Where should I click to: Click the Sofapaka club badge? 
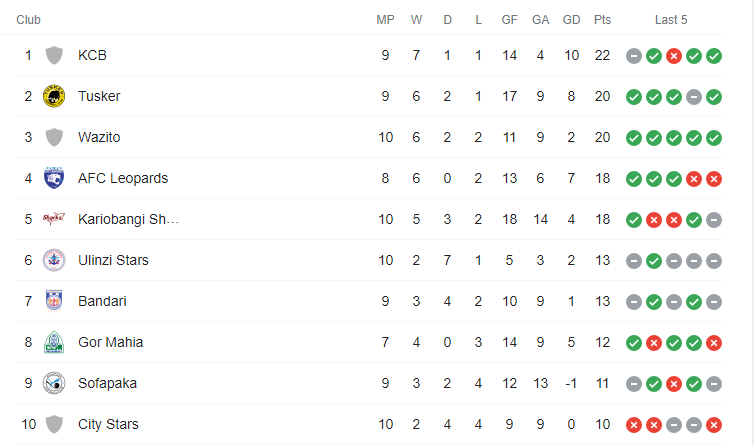[54, 383]
